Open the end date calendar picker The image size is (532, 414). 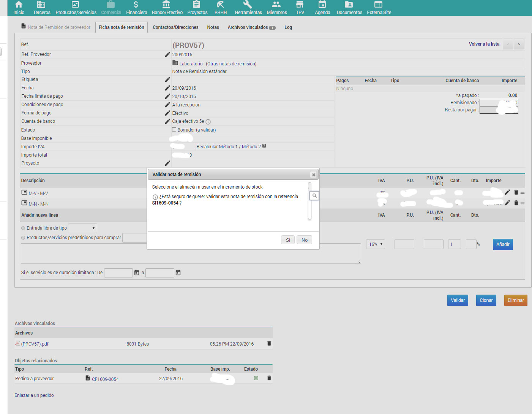(x=178, y=273)
